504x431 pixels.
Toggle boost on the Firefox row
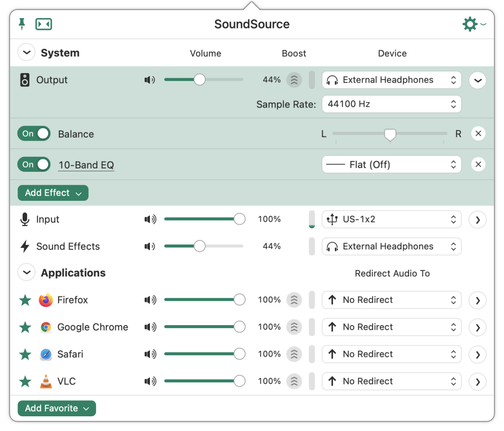pyautogui.click(x=294, y=300)
